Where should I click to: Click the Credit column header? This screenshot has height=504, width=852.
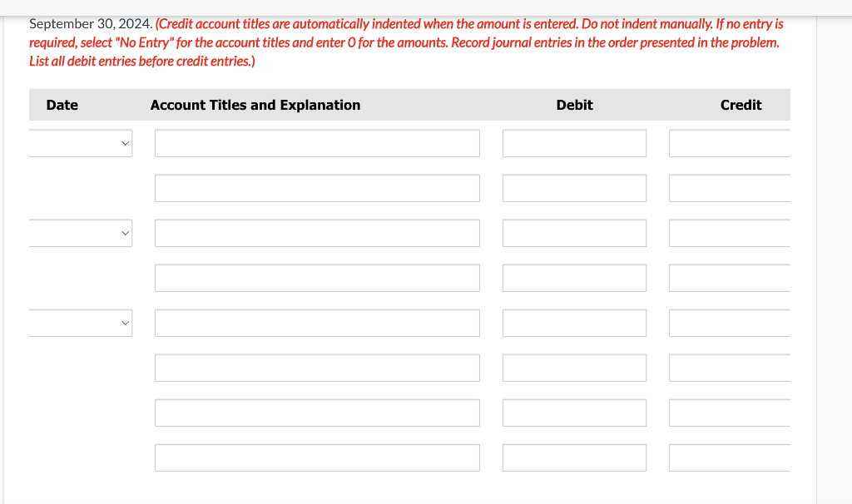click(741, 105)
